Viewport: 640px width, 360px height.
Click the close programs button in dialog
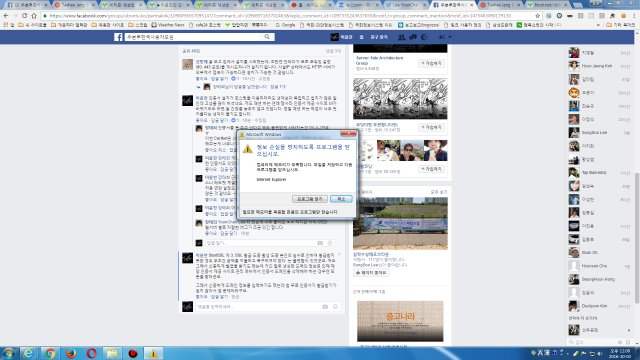pyautogui.click(x=310, y=199)
